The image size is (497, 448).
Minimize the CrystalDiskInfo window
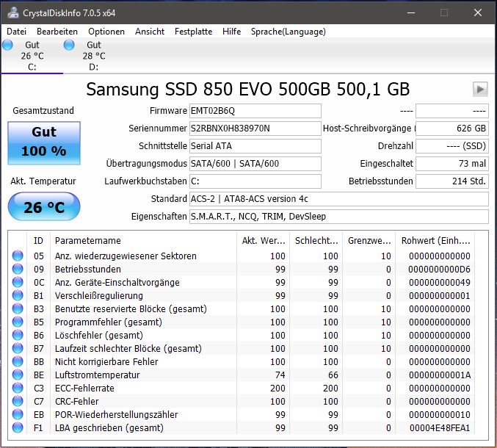point(411,12)
